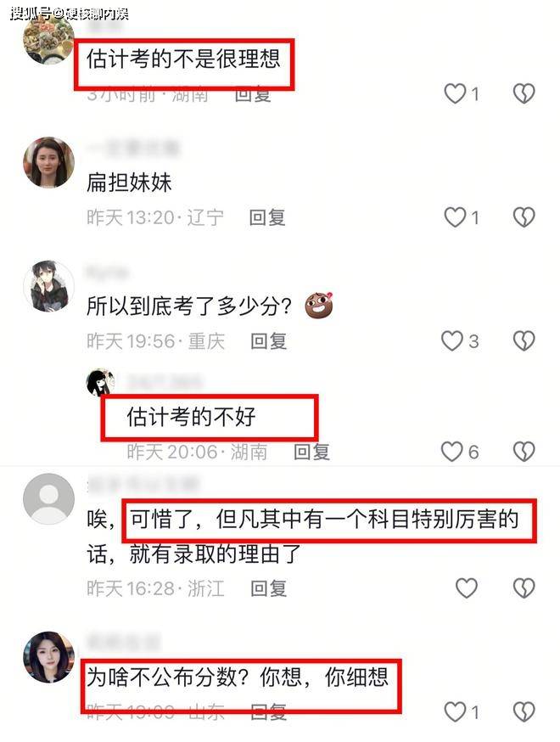Dislike the 重庆 user's comment
Image resolution: width=560 pixels, height=742 pixels.
(x=524, y=340)
